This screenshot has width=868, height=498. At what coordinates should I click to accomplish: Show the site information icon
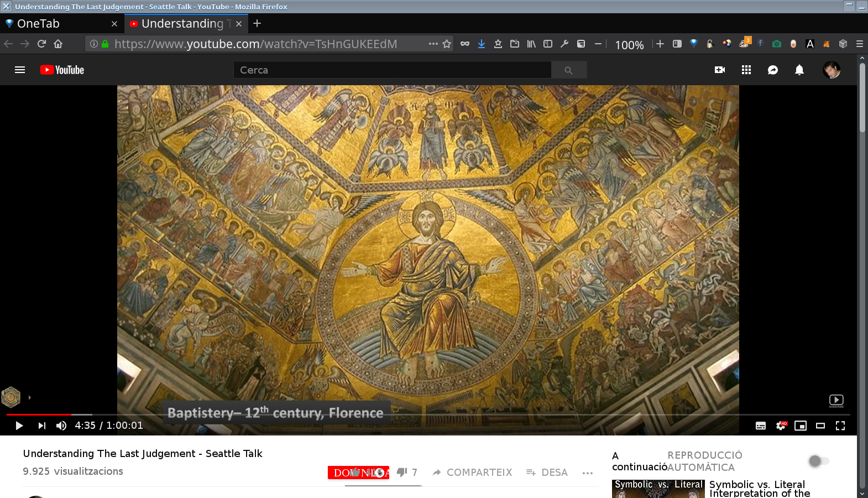[x=94, y=44]
